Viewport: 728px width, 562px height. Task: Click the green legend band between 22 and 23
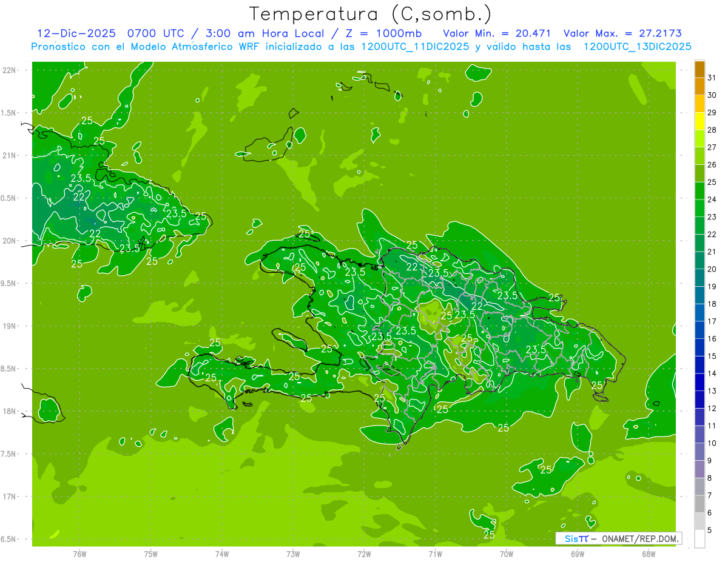[699, 226]
